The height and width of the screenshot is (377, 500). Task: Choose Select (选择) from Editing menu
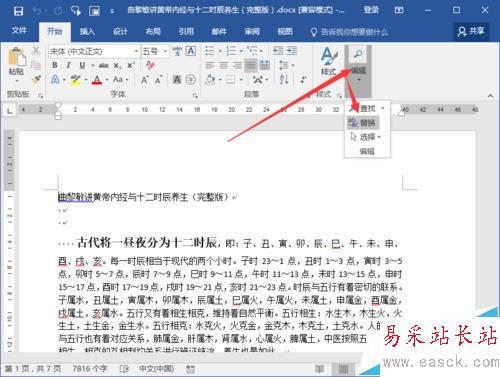[365, 137]
